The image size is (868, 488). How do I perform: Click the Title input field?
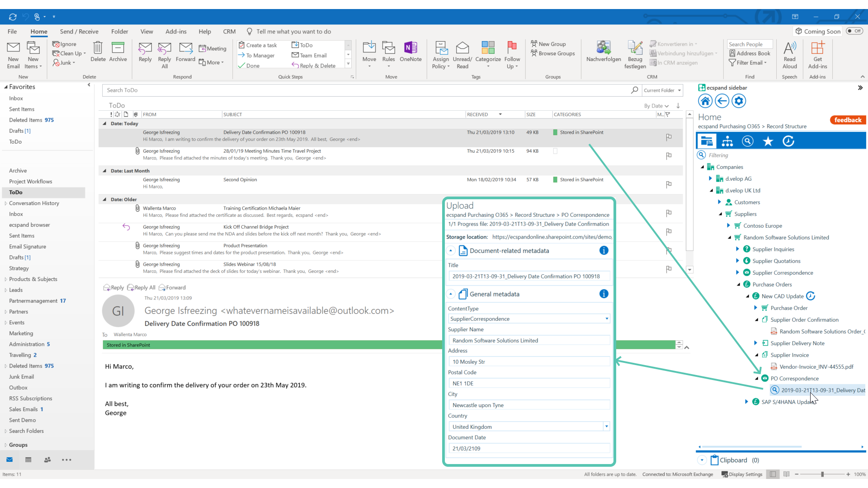click(529, 276)
